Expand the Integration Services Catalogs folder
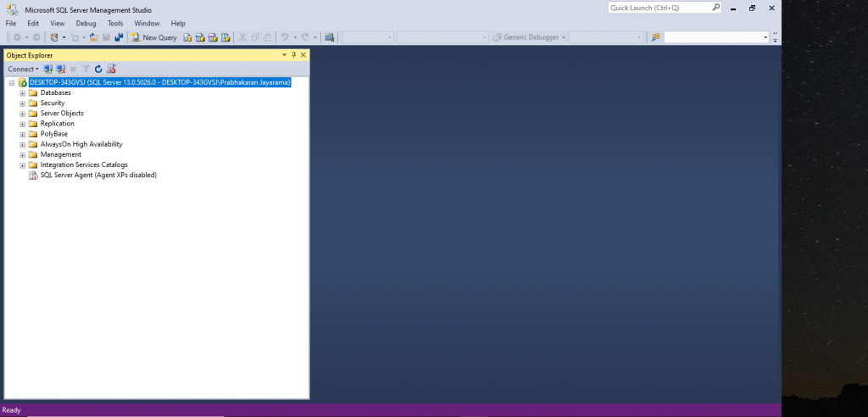868x417 pixels. [23, 165]
